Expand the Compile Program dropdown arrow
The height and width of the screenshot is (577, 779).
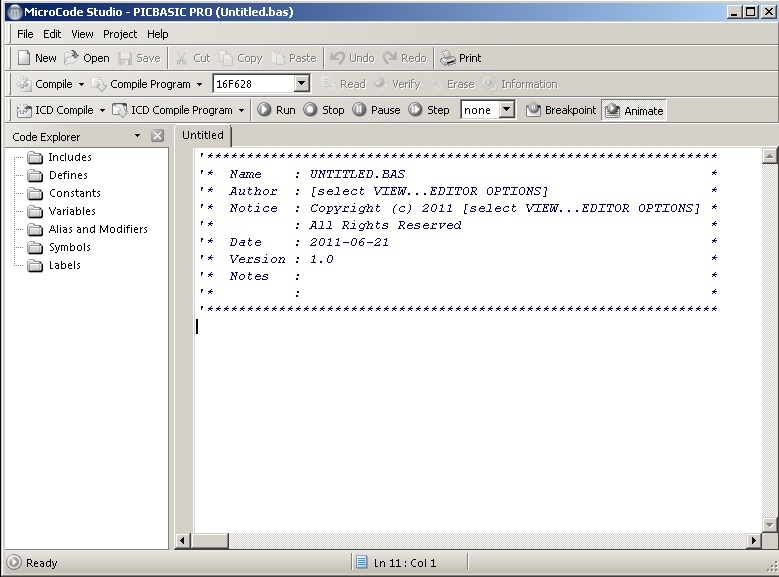point(199,84)
